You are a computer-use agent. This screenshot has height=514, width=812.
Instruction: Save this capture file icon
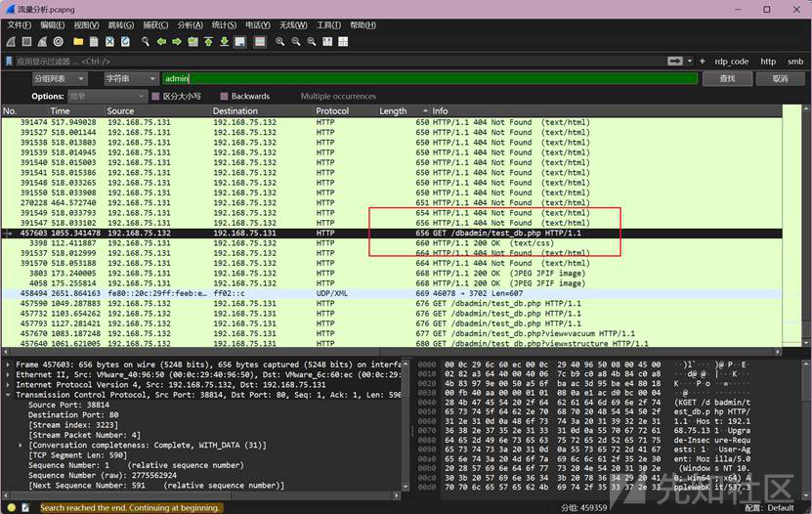click(x=94, y=41)
